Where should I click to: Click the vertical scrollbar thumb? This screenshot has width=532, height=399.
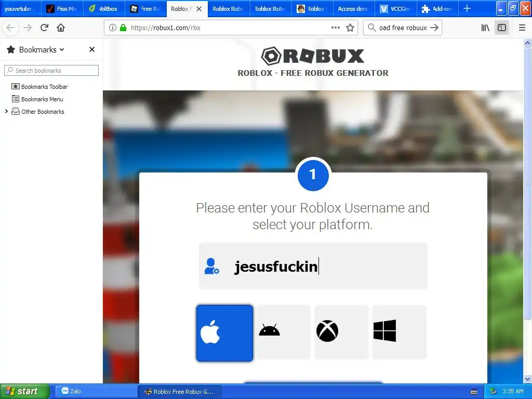(527, 183)
